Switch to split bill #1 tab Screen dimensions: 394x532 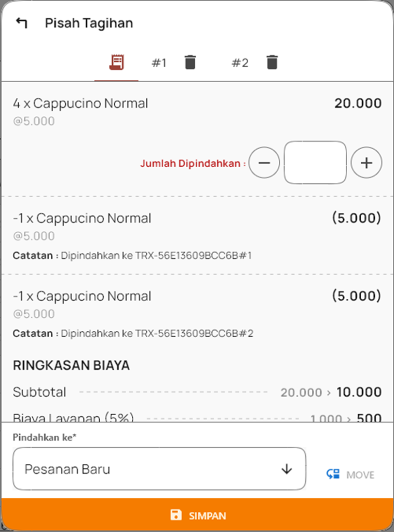158,63
